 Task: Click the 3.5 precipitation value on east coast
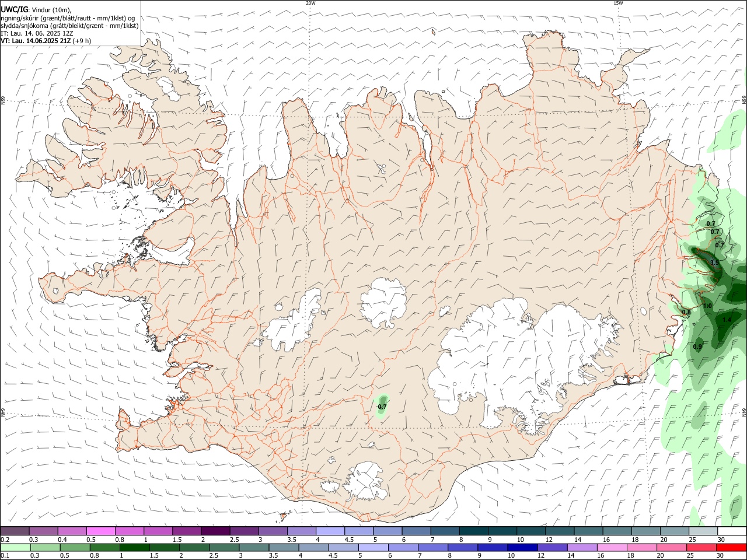[x=714, y=263]
